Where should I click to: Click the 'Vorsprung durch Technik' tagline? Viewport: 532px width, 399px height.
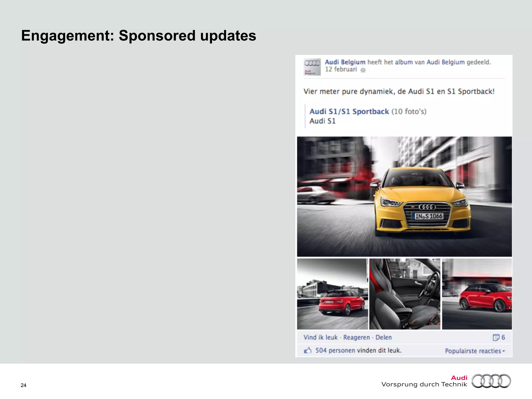coord(424,384)
